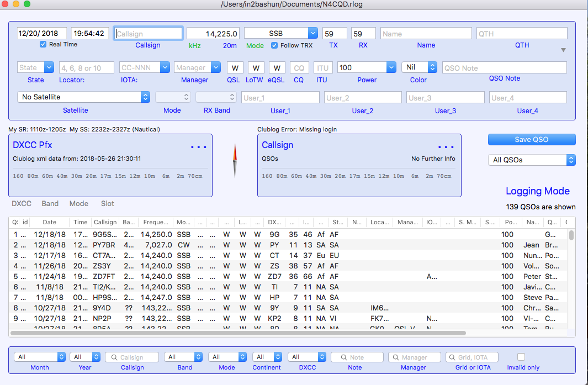Click search icon in Grid, IOTA filter
This screenshot has height=385, width=588.
pos(452,357)
